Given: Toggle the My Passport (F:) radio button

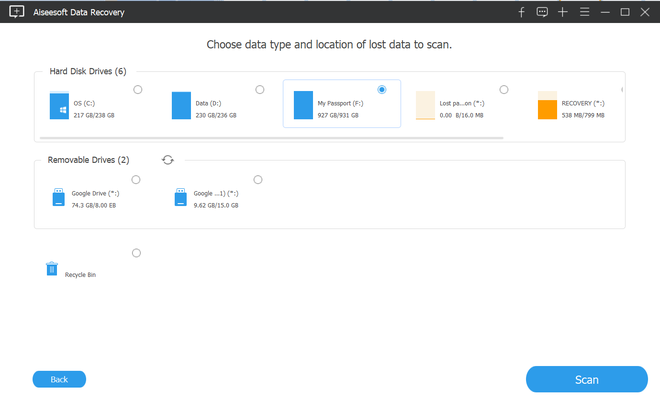Looking at the screenshot, I should 382,90.
